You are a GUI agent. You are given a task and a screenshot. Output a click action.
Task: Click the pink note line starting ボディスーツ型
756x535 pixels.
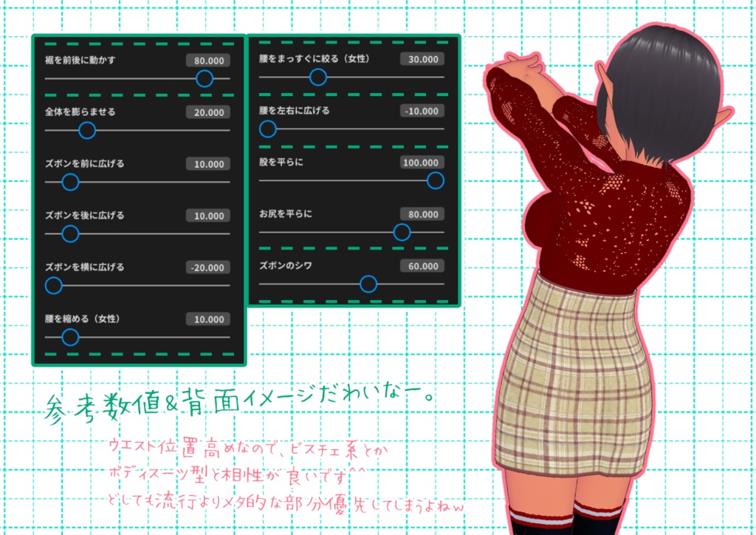237,474
